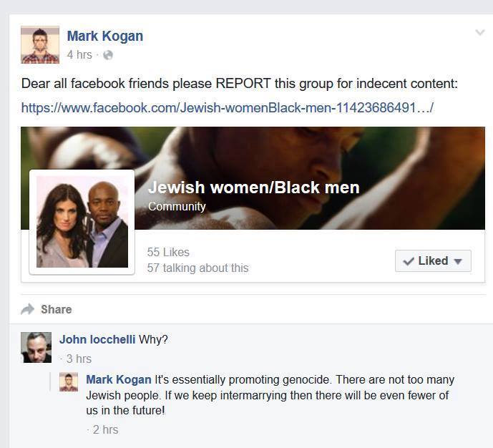Click the Jewish women/Black men page title
This screenshot has height=448, width=493.
coord(254,188)
